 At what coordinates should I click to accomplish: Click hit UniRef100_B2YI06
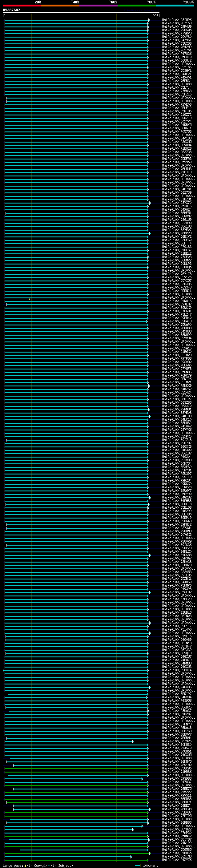coord(176,67)
